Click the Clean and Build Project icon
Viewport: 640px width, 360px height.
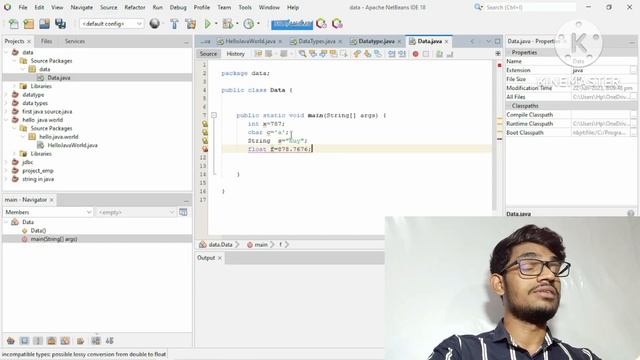191,24
